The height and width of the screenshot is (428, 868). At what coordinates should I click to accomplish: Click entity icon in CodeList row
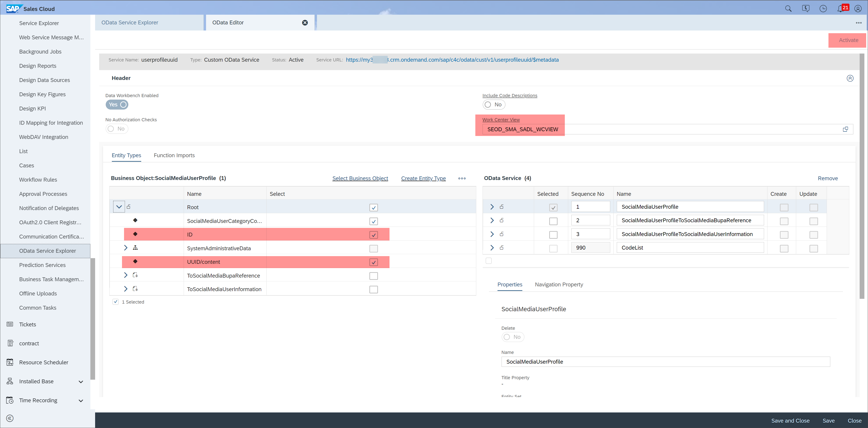501,248
